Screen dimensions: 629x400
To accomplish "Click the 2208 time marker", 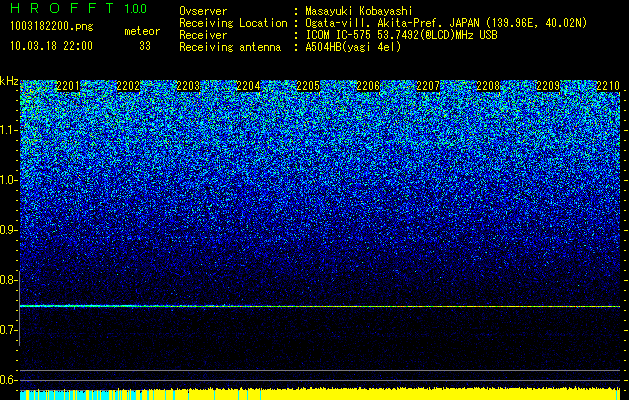I will tap(488, 86).
